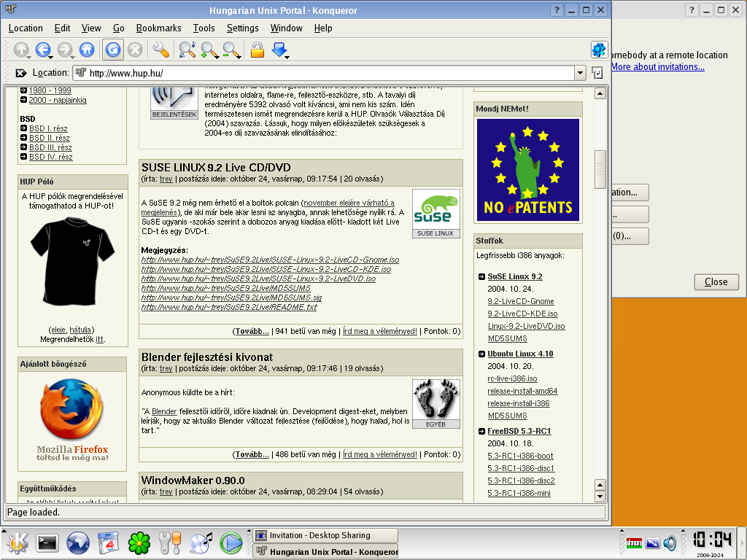Open the K menu on the panel
The image size is (747, 560).
click(17, 543)
